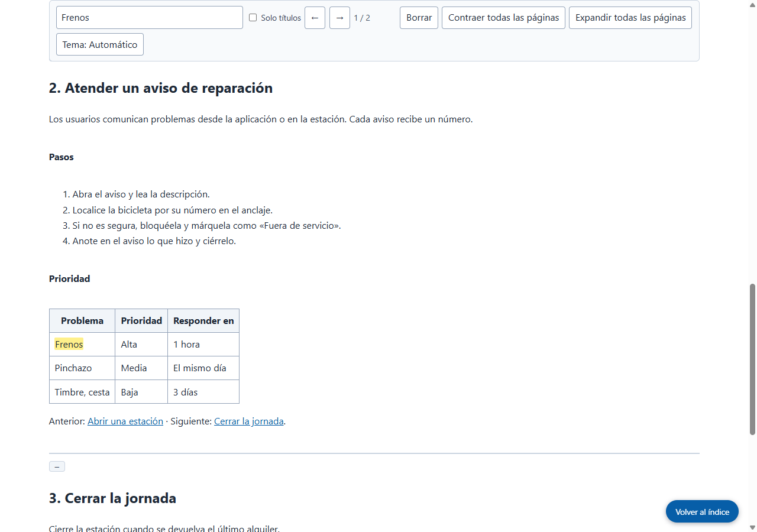Click Expandir todas las páginas
The image size is (757, 532).
pos(630,18)
